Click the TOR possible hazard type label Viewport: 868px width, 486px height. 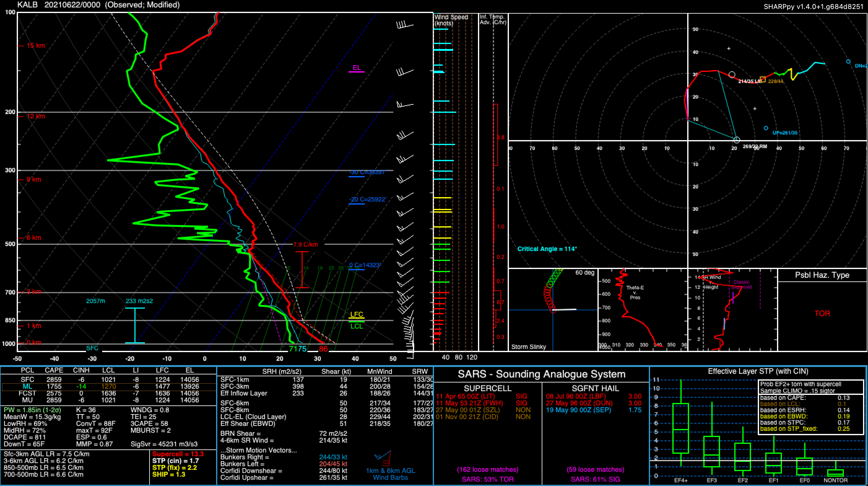(x=822, y=314)
